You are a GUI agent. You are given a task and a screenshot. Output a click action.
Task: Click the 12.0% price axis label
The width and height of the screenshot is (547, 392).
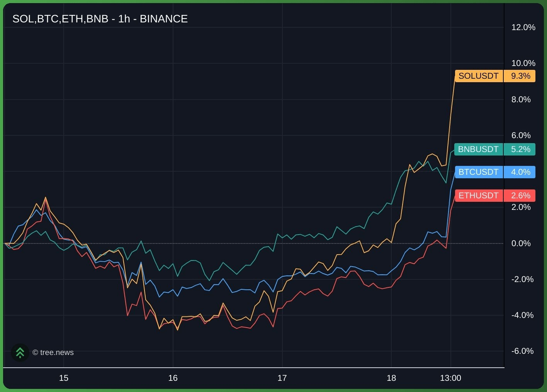click(x=523, y=27)
